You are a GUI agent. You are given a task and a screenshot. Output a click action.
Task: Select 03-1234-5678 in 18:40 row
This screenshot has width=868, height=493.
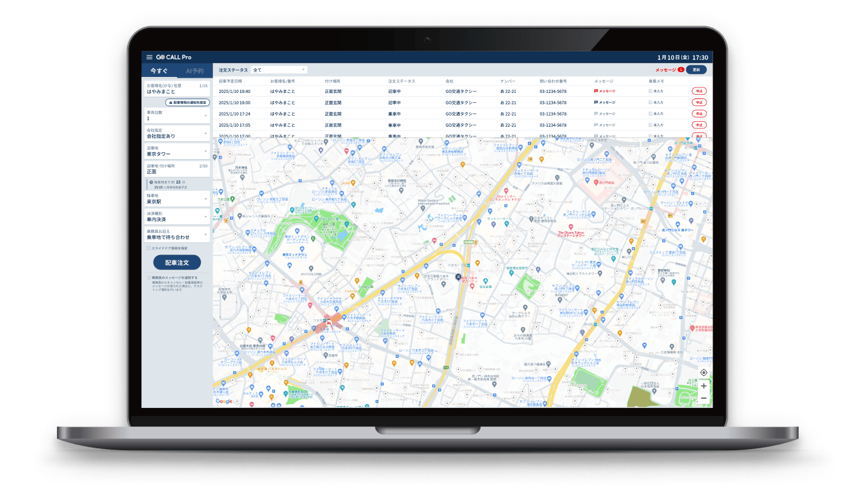coord(553,91)
